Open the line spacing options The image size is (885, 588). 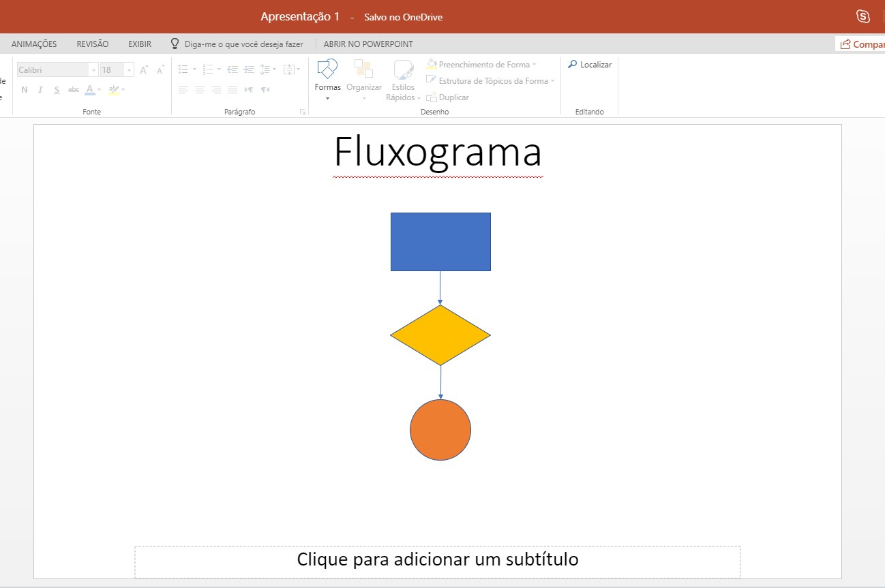[x=269, y=69]
